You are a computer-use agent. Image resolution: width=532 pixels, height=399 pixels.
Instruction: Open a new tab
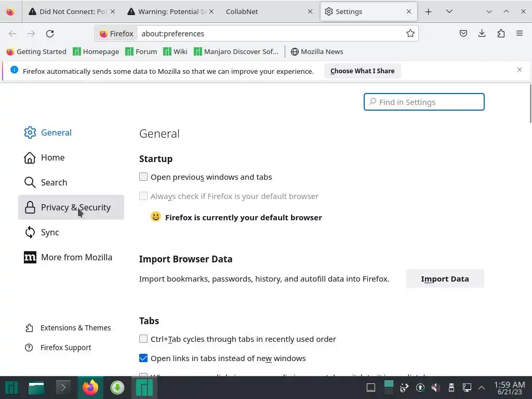428,11
